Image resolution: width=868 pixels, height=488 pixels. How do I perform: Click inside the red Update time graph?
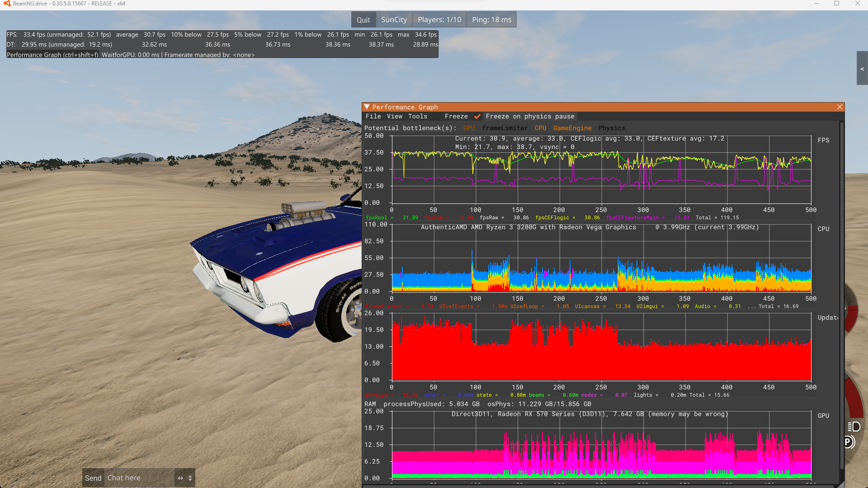coord(601,347)
